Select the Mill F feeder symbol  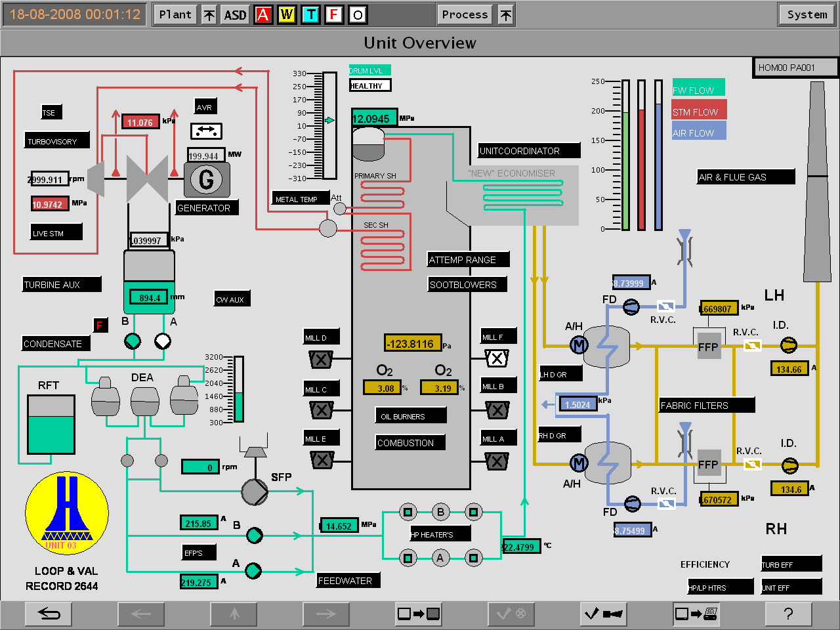(497, 358)
